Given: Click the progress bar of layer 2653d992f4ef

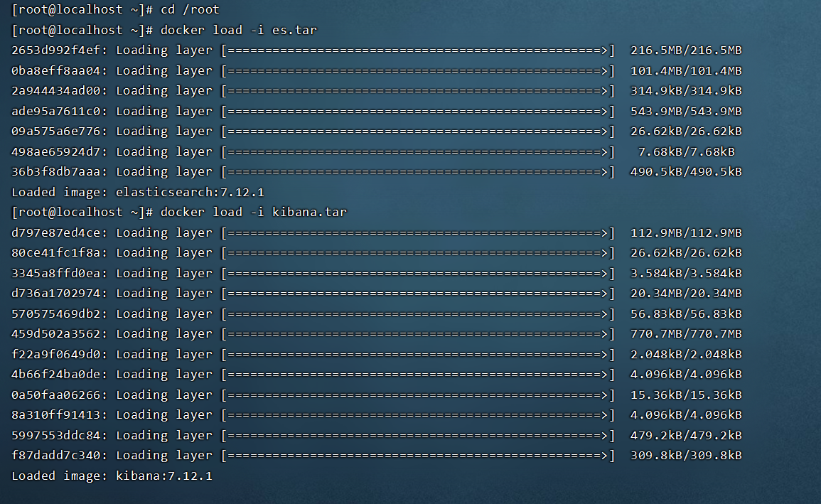Looking at the screenshot, I should [418, 50].
